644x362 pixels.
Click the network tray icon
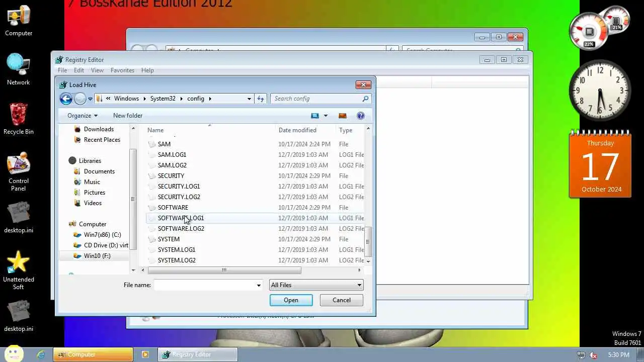(x=581, y=355)
